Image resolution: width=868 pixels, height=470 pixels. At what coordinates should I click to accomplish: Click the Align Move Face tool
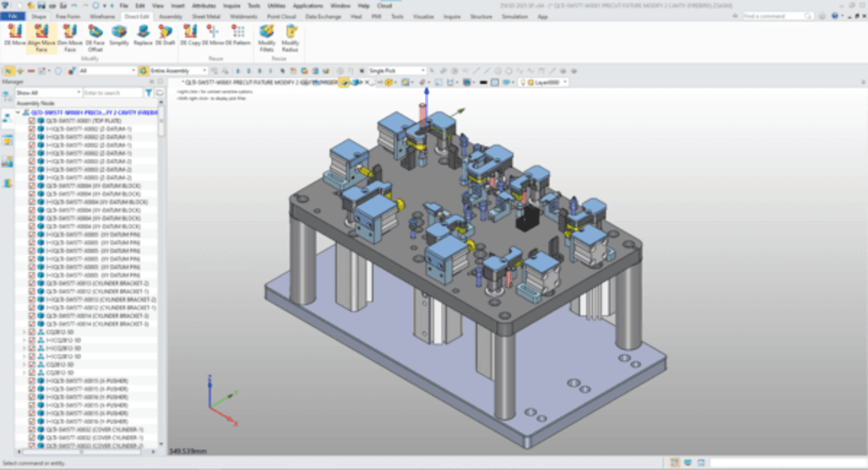41,35
